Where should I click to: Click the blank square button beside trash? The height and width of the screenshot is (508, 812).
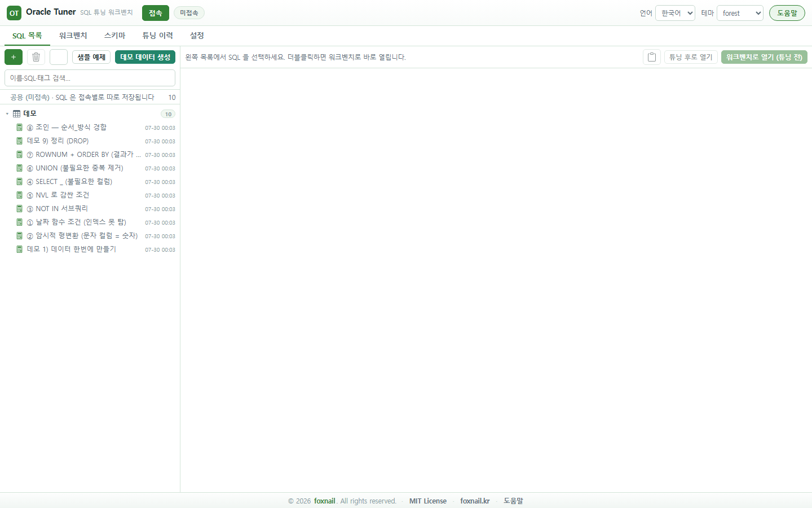click(x=59, y=57)
